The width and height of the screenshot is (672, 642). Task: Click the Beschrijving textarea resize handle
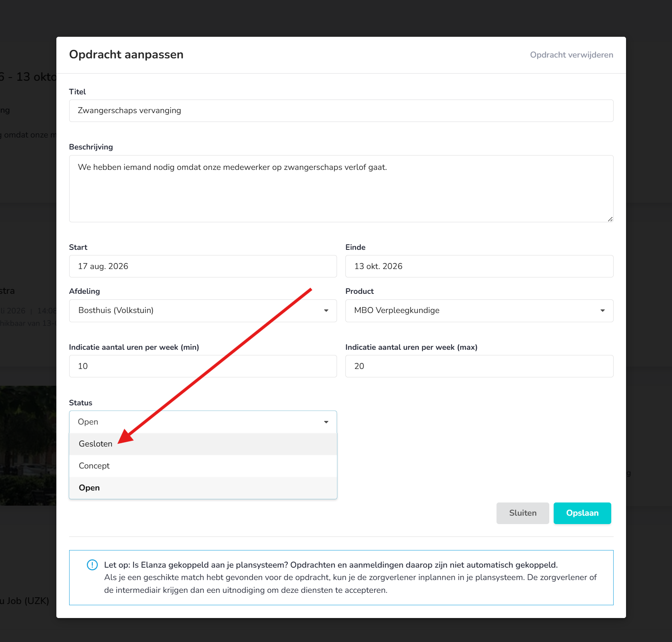coord(610,219)
